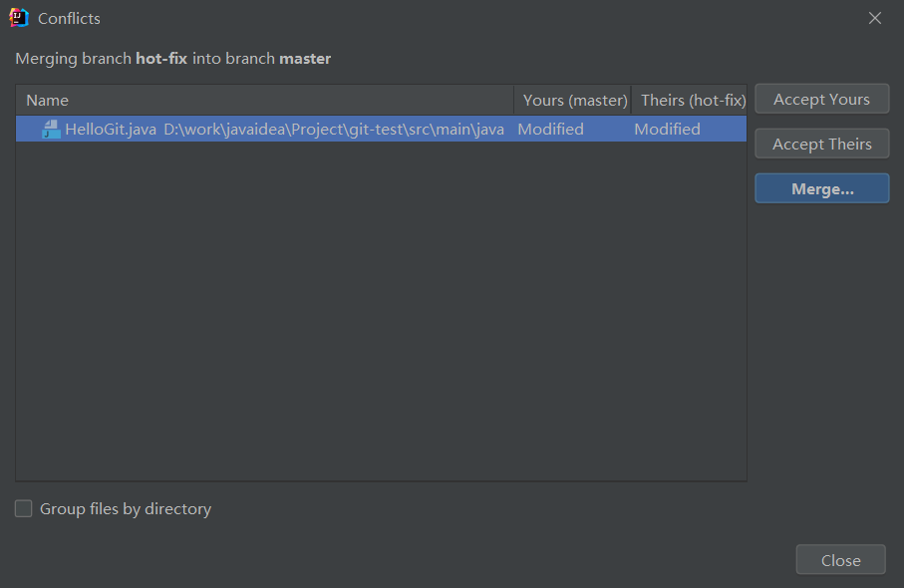904x588 pixels.
Task: Click the Theirs (hot-fix) column header
Action: click(692, 100)
